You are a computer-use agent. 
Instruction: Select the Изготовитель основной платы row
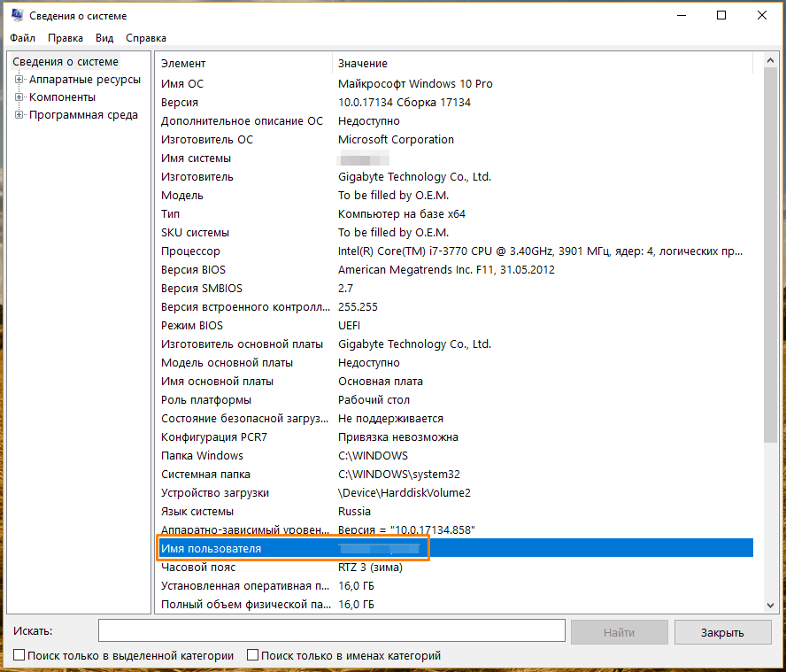coord(455,344)
